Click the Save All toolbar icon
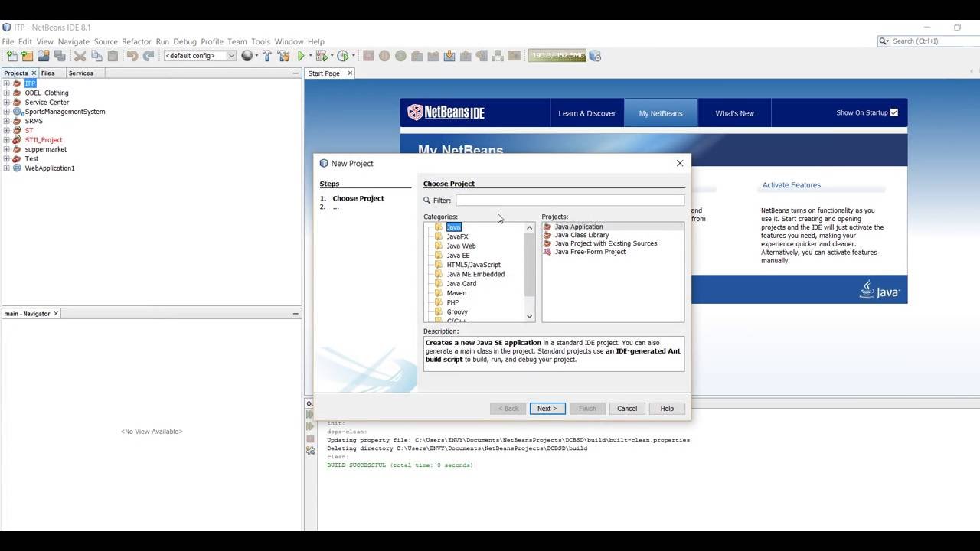980x551 pixels. point(60,56)
